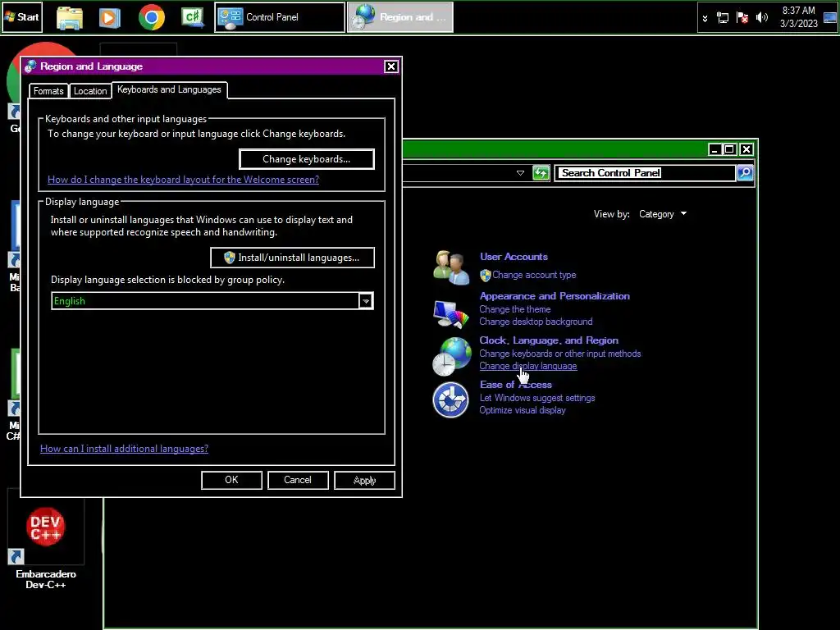The width and height of the screenshot is (840, 630).
Task: Launch Windows Media Player from the taskbar
Action: (109, 18)
